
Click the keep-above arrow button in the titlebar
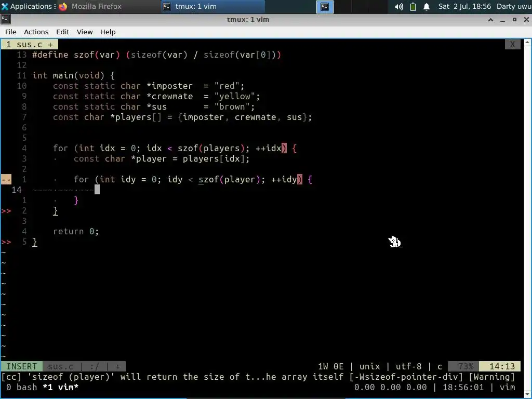click(x=490, y=20)
